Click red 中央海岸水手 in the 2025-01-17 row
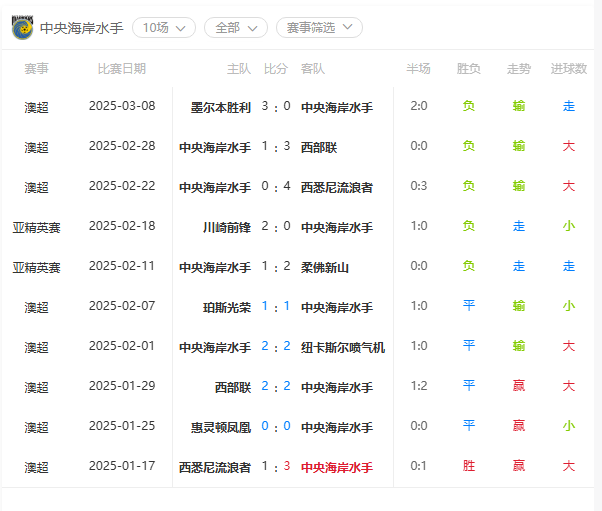The image size is (602, 511). (337, 467)
